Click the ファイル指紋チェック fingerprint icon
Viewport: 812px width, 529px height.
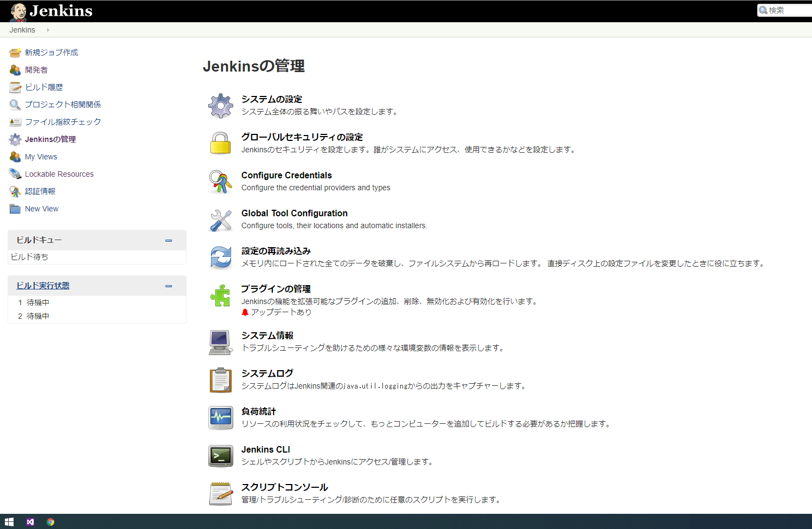click(15, 122)
